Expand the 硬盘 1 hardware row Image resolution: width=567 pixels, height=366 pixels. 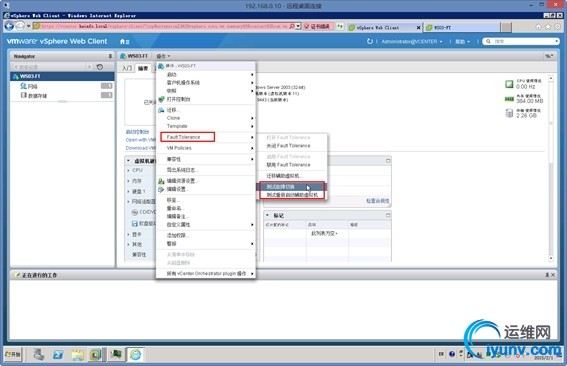point(128,191)
